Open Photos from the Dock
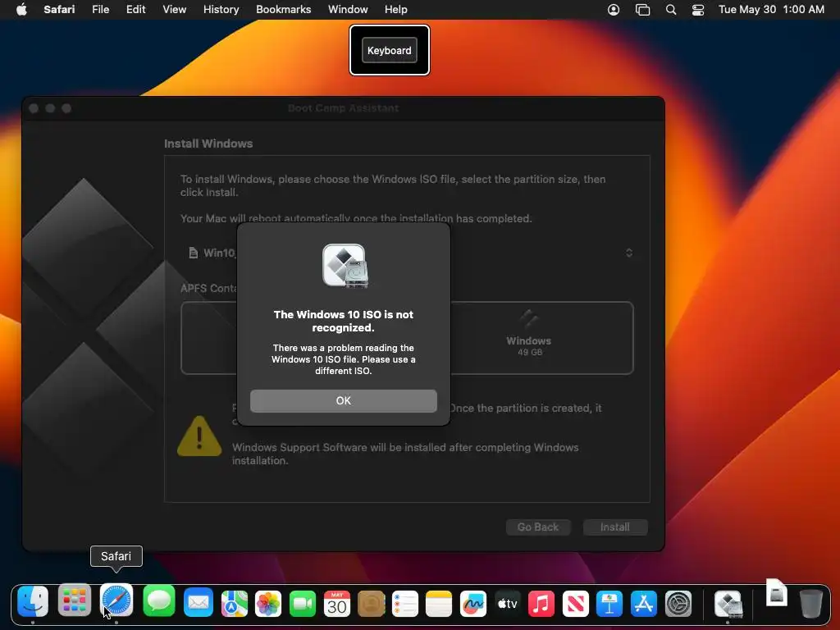The image size is (840, 630). point(268,604)
